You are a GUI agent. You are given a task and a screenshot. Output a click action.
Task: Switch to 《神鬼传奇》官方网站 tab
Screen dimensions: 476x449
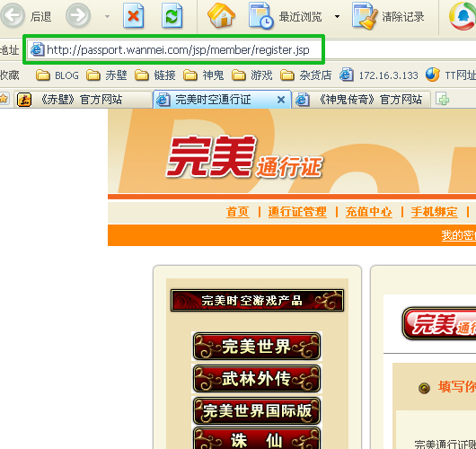(361, 100)
